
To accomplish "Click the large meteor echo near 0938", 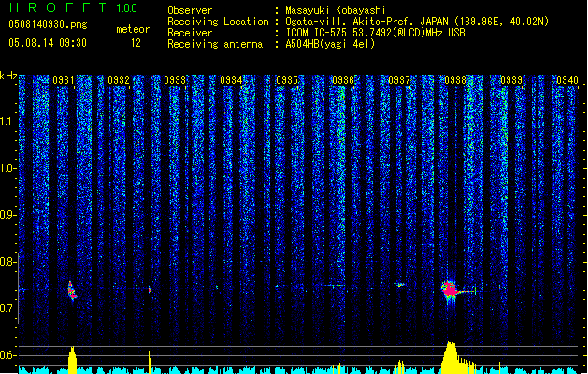I will coord(449,290).
